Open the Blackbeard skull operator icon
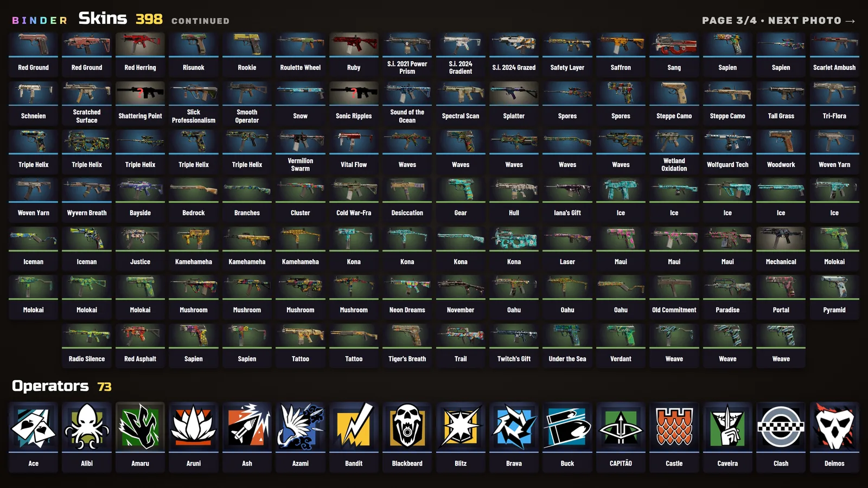Screen dimensions: 868x488 [x=407, y=427]
